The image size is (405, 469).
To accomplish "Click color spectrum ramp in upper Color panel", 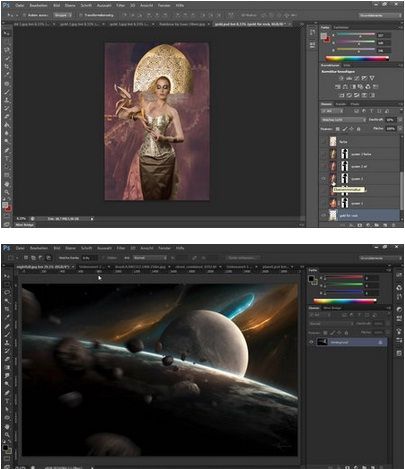I will (357, 58).
